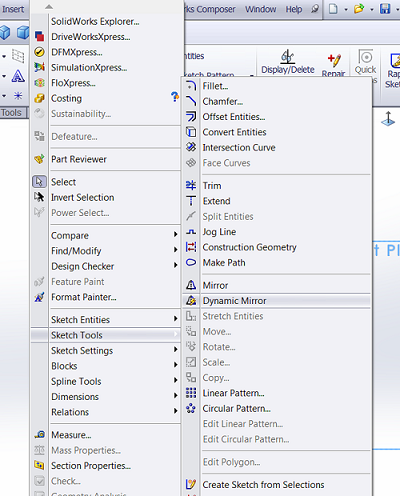Click the Costing help question mark
Viewport: 400px width, 496px height.
tap(175, 97)
